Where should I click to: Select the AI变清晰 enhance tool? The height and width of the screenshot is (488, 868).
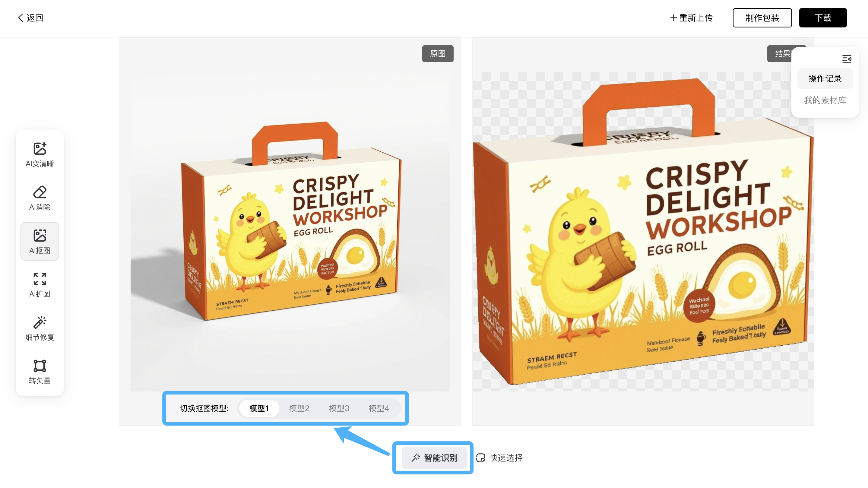[40, 154]
